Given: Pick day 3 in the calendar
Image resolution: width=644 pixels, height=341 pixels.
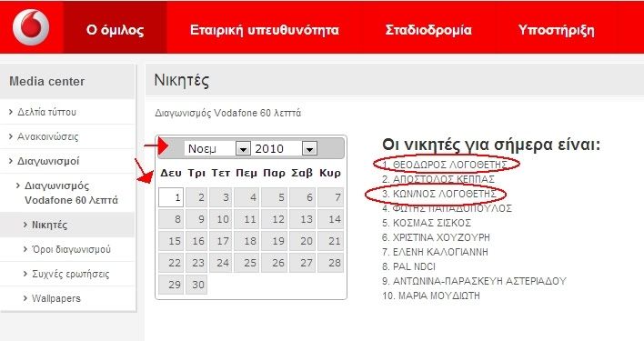Looking at the screenshot, I should pyautogui.click(x=220, y=197).
